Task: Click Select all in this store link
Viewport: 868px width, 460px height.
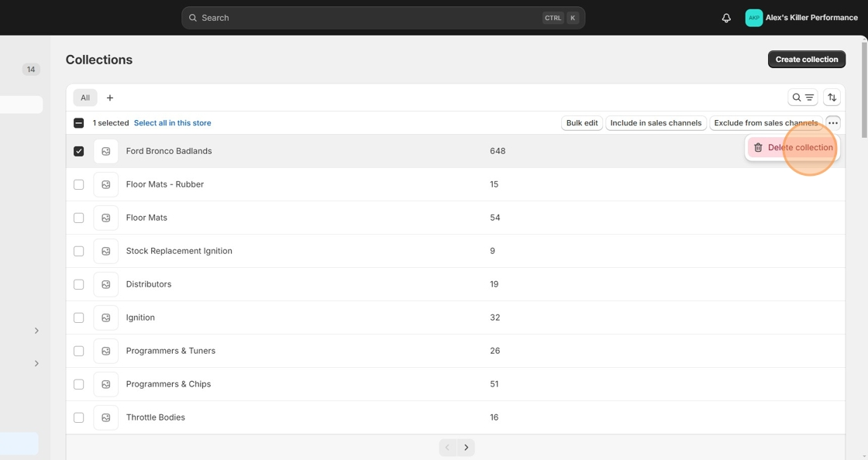Action: [x=172, y=122]
